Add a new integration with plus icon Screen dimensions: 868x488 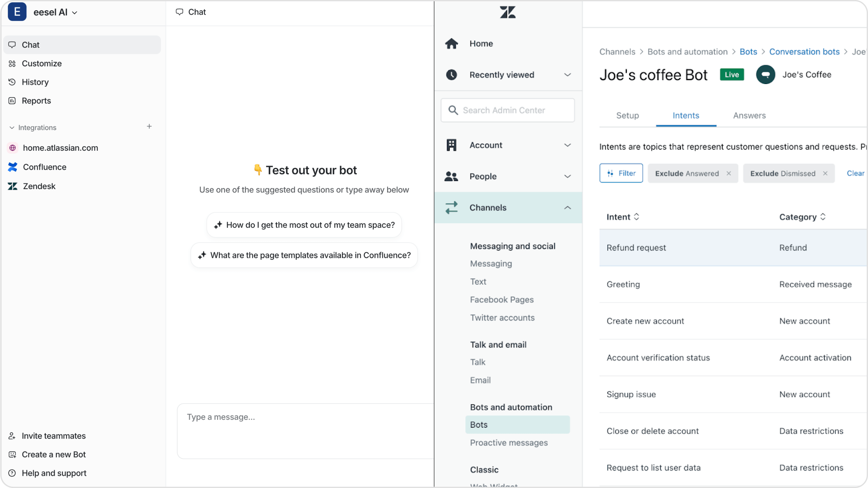(x=149, y=126)
